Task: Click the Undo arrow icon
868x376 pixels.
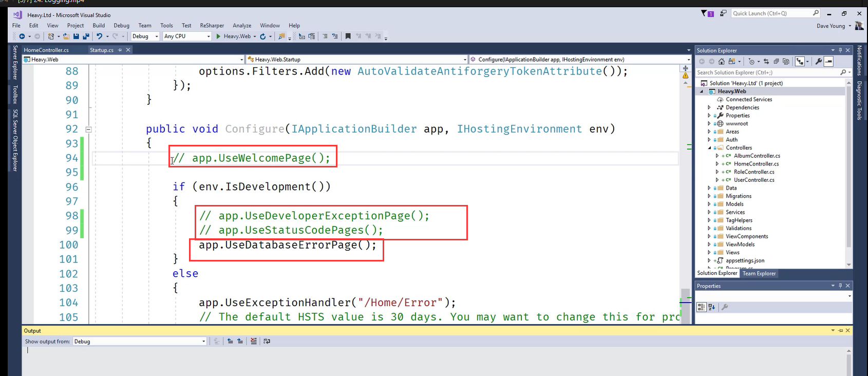Action: click(99, 36)
